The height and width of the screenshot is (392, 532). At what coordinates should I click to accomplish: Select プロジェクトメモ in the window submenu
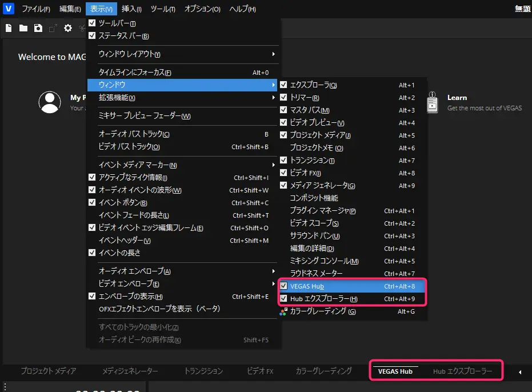click(352, 147)
